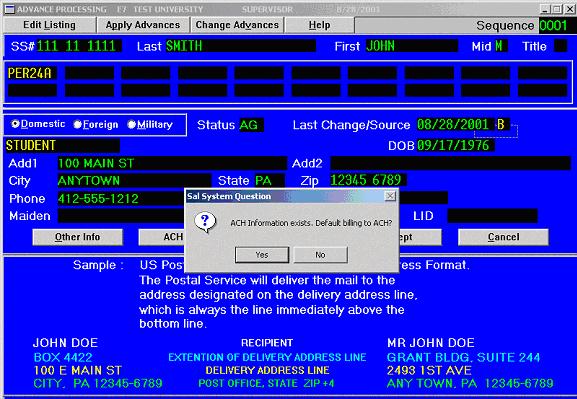Close the Advance Processing window

pyautogui.click(x=570, y=9)
